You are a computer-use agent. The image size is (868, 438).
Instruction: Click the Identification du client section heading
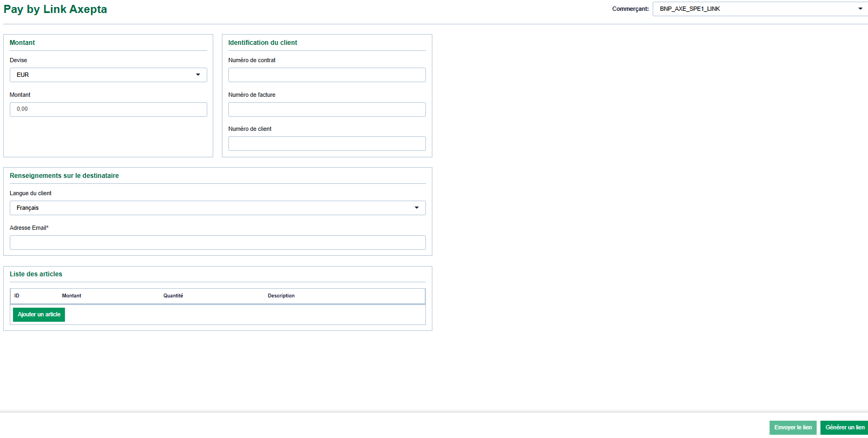pos(262,43)
